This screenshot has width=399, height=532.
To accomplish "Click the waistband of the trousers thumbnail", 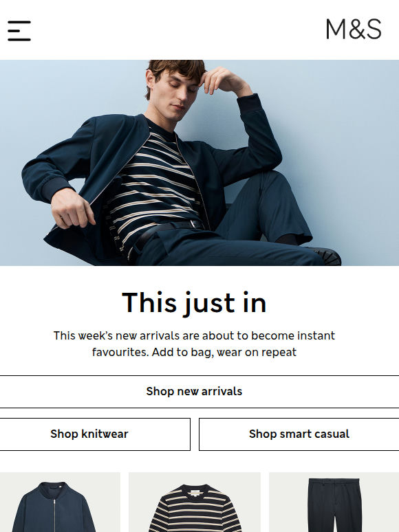I will point(334,481).
